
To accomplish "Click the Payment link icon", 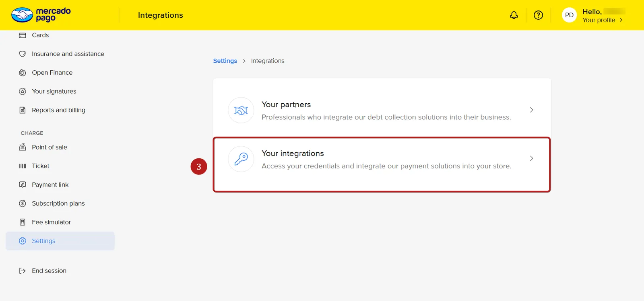I will tap(23, 184).
